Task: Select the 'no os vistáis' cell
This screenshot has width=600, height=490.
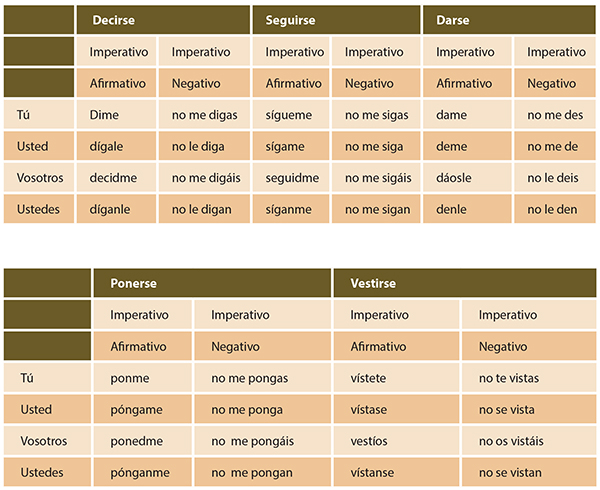Action: pyautogui.click(x=527, y=441)
